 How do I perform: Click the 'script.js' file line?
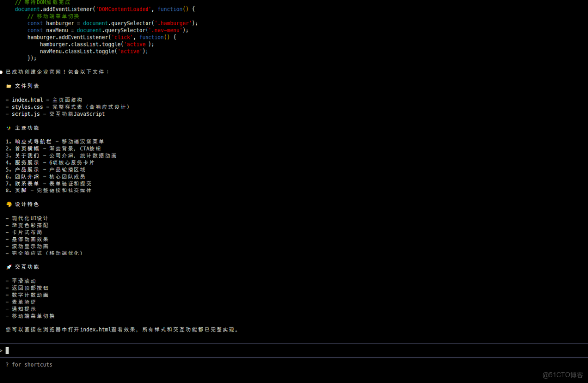tap(56, 114)
